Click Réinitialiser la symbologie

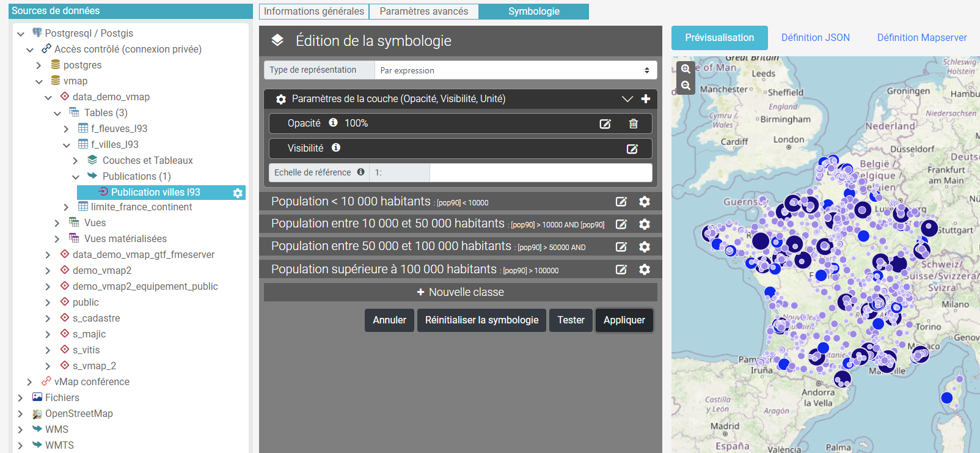click(482, 320)
